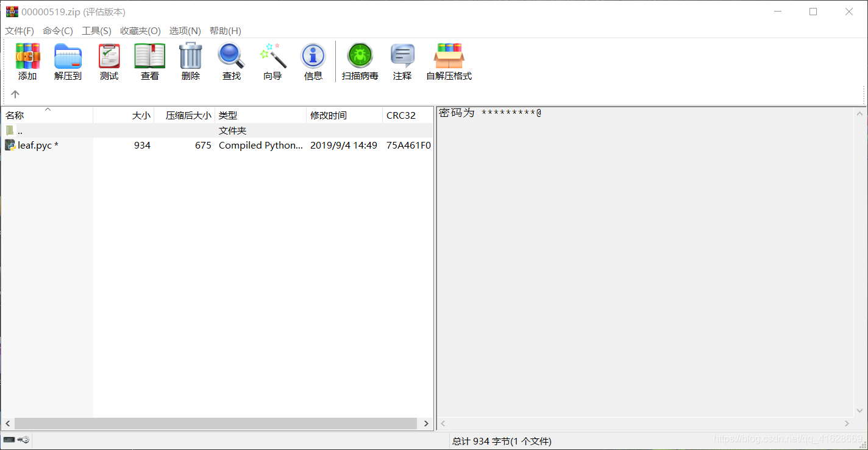Sort by 名称 column header

47,115
